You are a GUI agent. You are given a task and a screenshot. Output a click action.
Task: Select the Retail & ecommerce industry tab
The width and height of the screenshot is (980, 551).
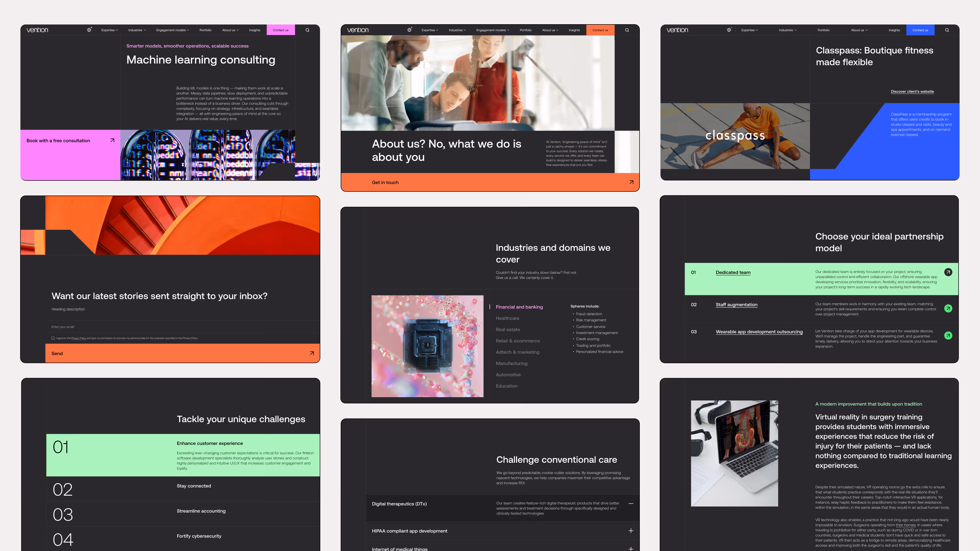pyautogui.click(x=517, y=341)
